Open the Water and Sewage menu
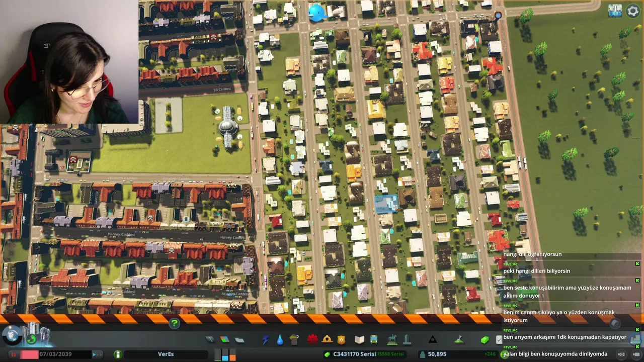The height and width of the screenshot is (362, 644). [x=280, y=340]
